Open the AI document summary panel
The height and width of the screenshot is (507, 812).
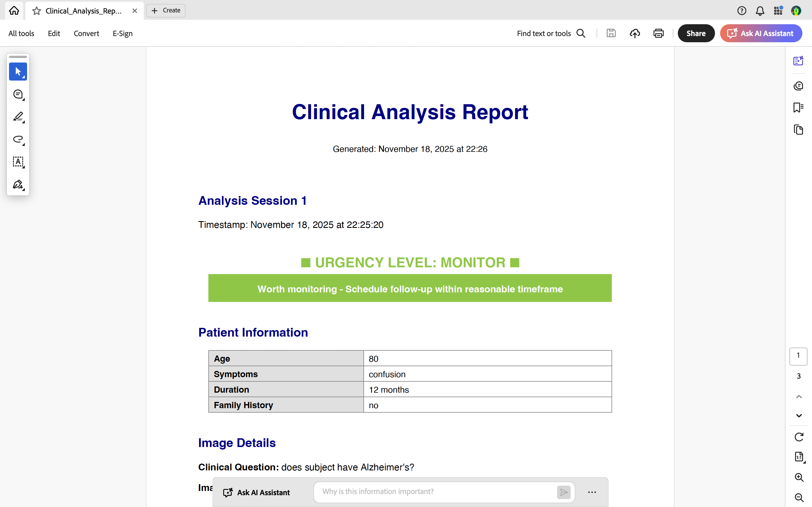pyautogui.click(x=798, y=61)
